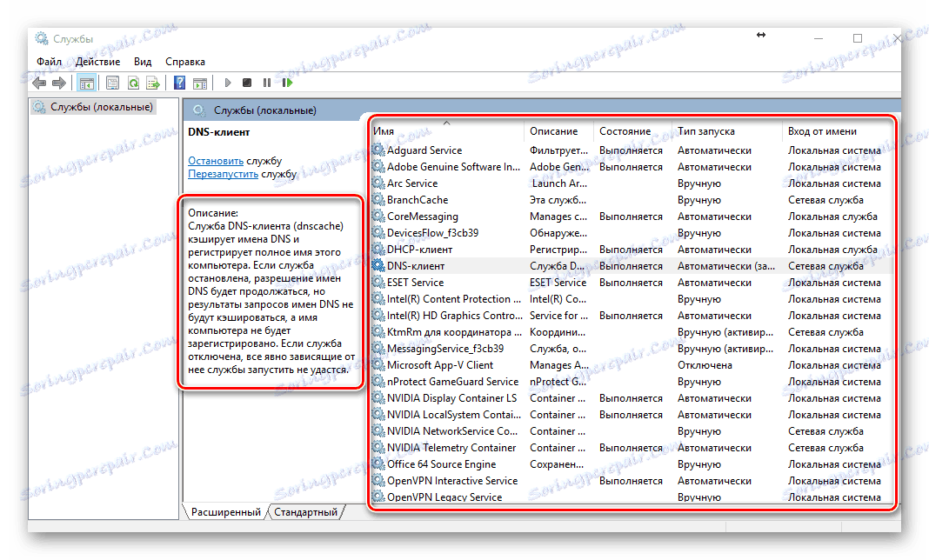The height and width of the screenshot is (560, 929).
Task: Open the Properties toolbar icon
Action: coord(112,83)
